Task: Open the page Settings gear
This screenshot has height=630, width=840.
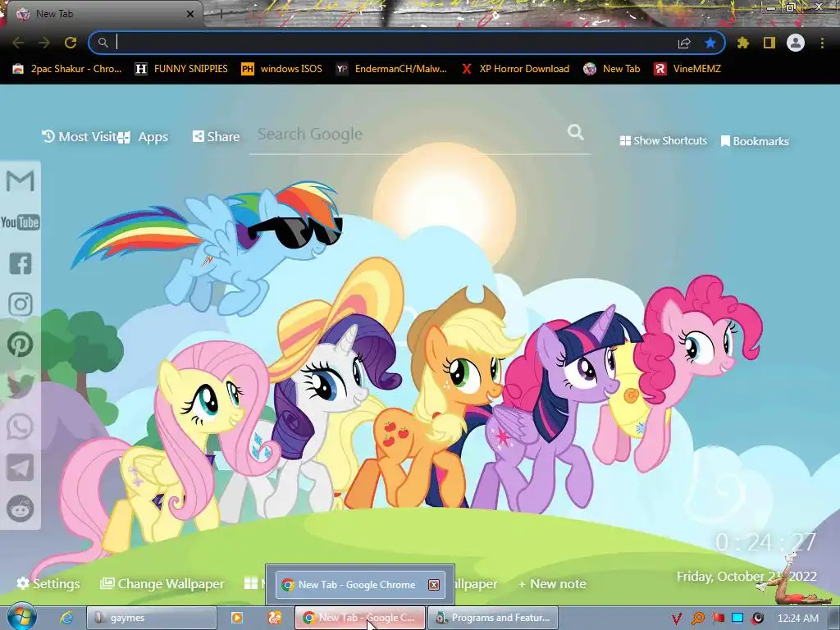Action: 48,583
